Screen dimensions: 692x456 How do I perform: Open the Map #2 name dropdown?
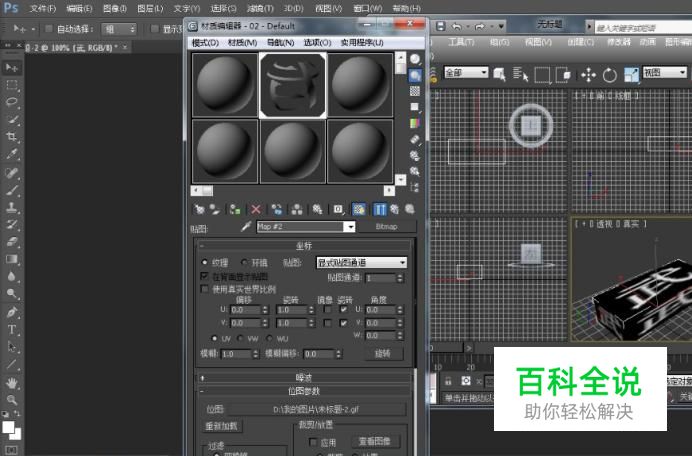click(x=349, y=227)
